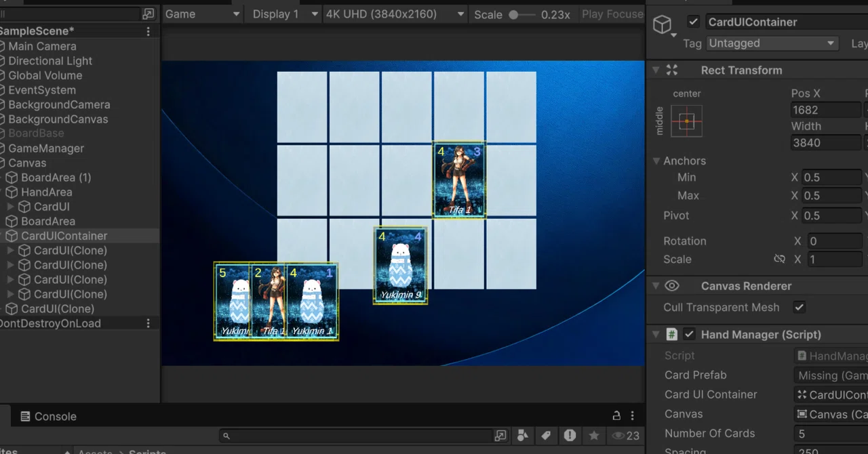Click the Number Of Cards field

(x=831, y=434)
